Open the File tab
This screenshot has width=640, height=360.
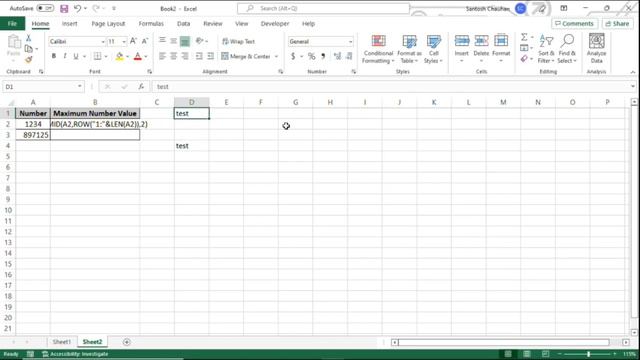(12, 24)
